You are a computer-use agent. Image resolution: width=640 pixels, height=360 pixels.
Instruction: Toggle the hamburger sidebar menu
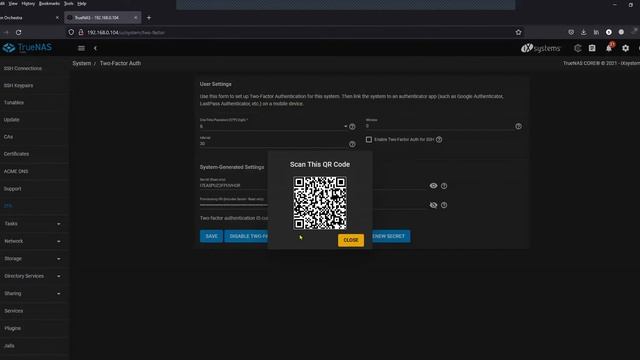click(x=81, y=48)
